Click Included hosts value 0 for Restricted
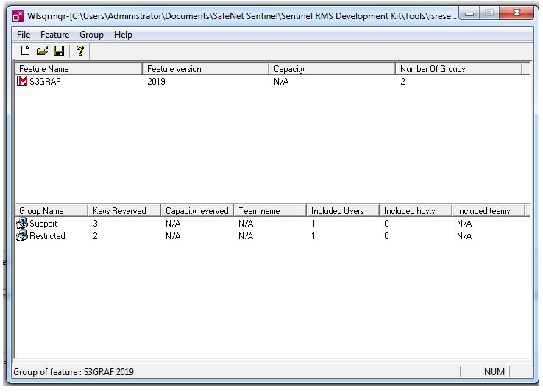The height and width of the screenshot is (392, 543). [386, 236]
